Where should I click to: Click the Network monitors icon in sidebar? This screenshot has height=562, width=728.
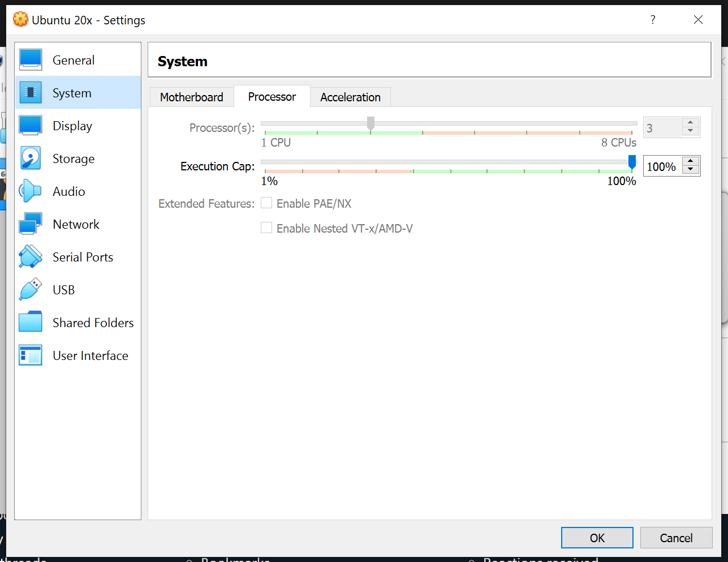point(31,224)
